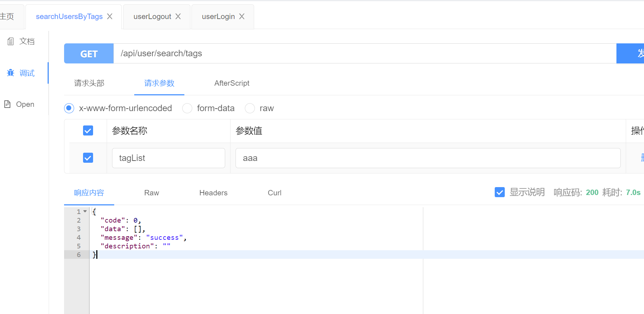The width and height of the screenshot is (644, 314).
Task: Collapse the JSON fold arrow on line 1
Action: (85, 211)
